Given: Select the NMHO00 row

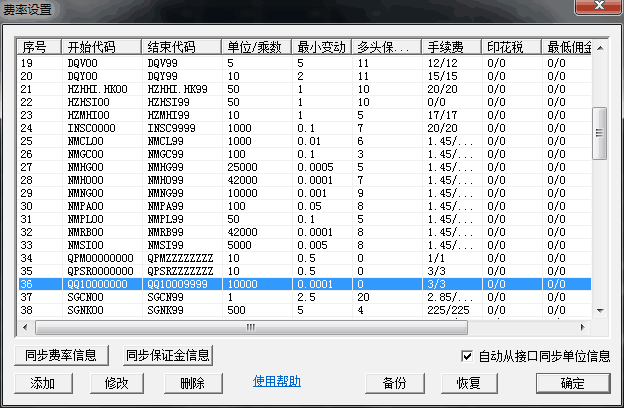Looking at the screenshot, I should (x=305, y=180).
